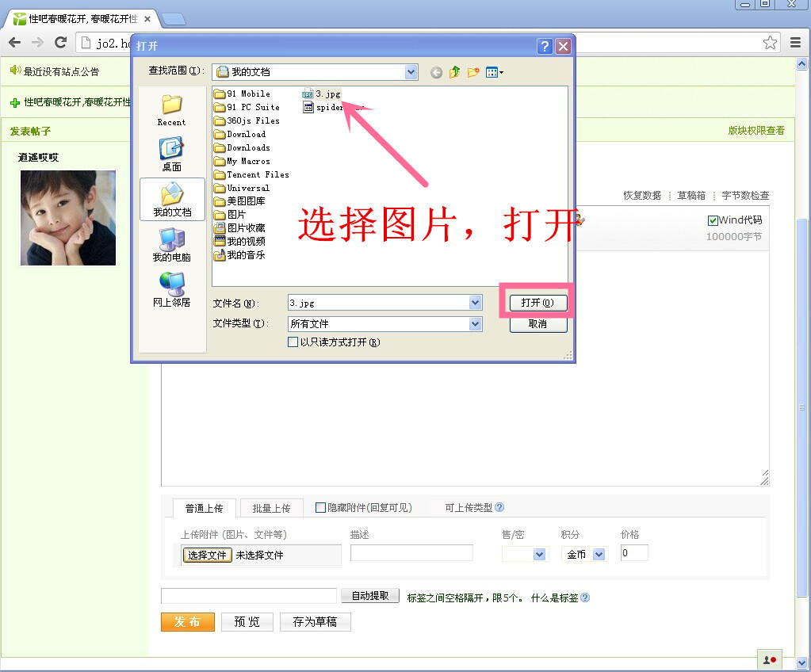811x672 pixels.
Task: Open the 金币 points type dropdown
Action: click(599, 555)
